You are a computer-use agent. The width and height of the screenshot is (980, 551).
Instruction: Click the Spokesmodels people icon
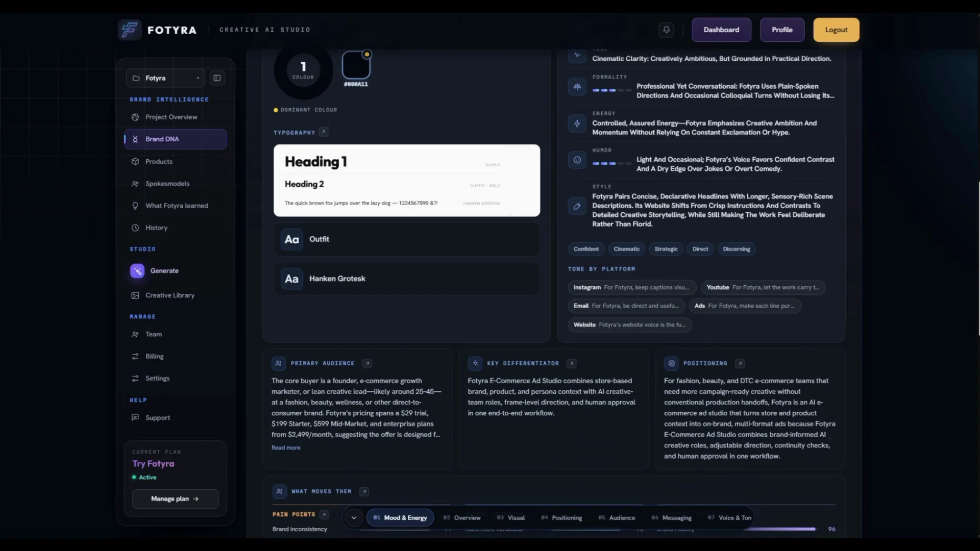click(135, 184)
